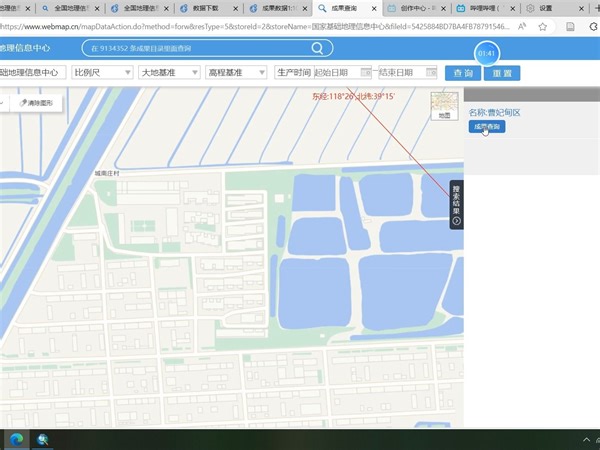Open the end date calendar picker icon

431,72
